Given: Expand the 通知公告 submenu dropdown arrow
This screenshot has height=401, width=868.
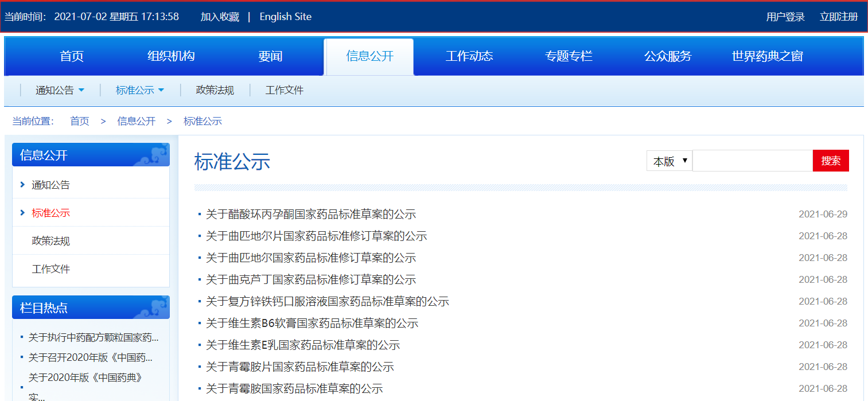Looking at the screenshot, I should tap(81, 90).
